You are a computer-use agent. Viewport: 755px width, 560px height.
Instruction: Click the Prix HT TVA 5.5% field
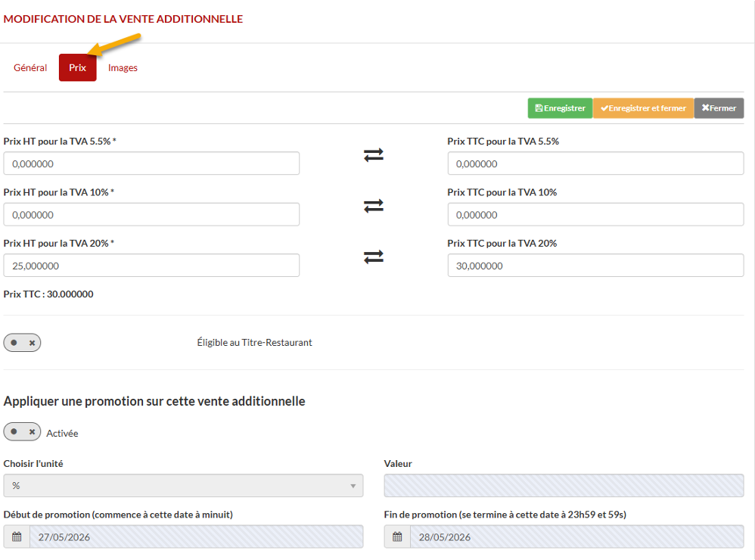coord(151,163)
